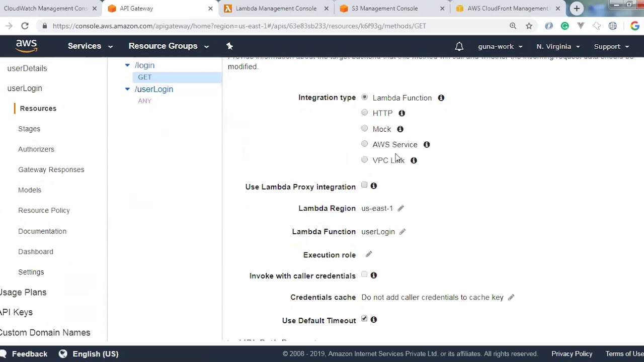Open Gateway Responses in the sidebar
Viewport: 644px width, 362px height.
coord(51,169)
